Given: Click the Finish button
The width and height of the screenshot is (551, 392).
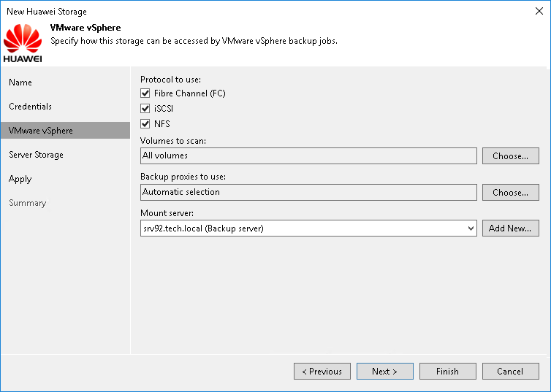Looking at the screenshot, I should click(x=448, y=372).
